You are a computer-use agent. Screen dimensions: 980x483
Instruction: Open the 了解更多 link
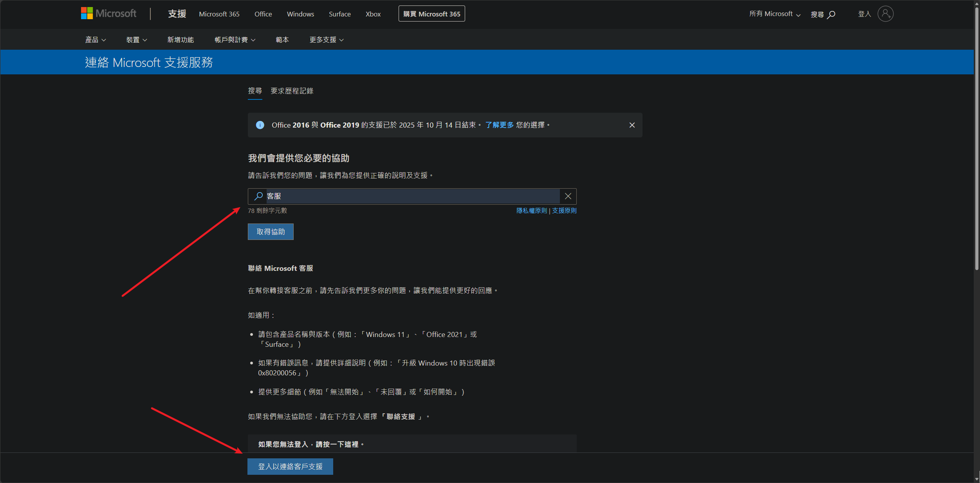[499, 125]
